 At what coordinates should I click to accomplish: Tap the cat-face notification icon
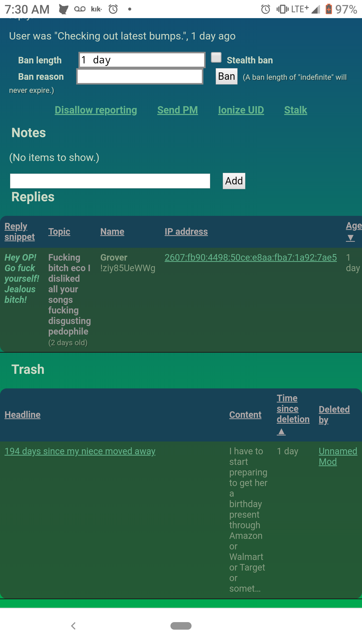[x=63, y=9]
